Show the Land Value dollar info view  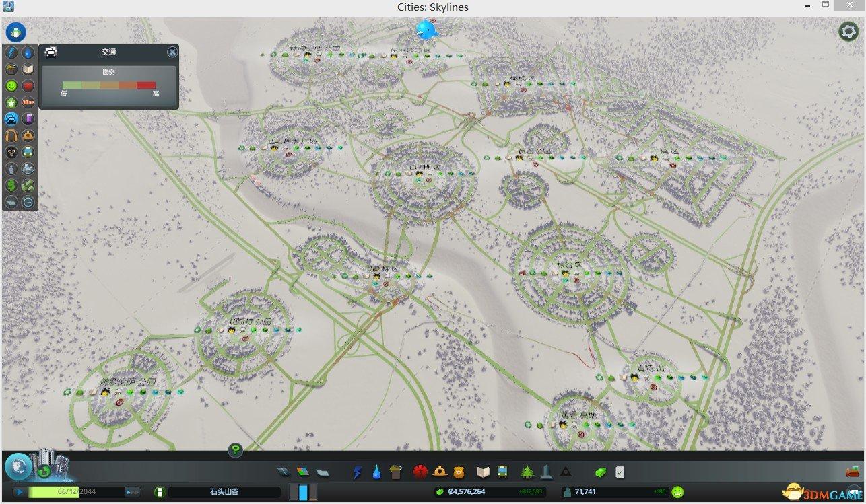pyautogui.click(x=11, y=185)
